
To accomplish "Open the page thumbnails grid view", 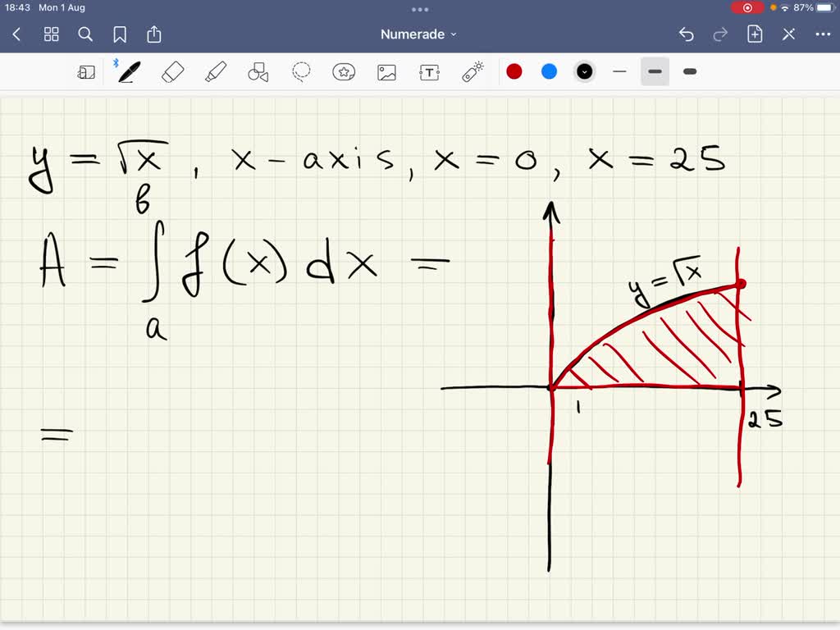I will point(51,34).
